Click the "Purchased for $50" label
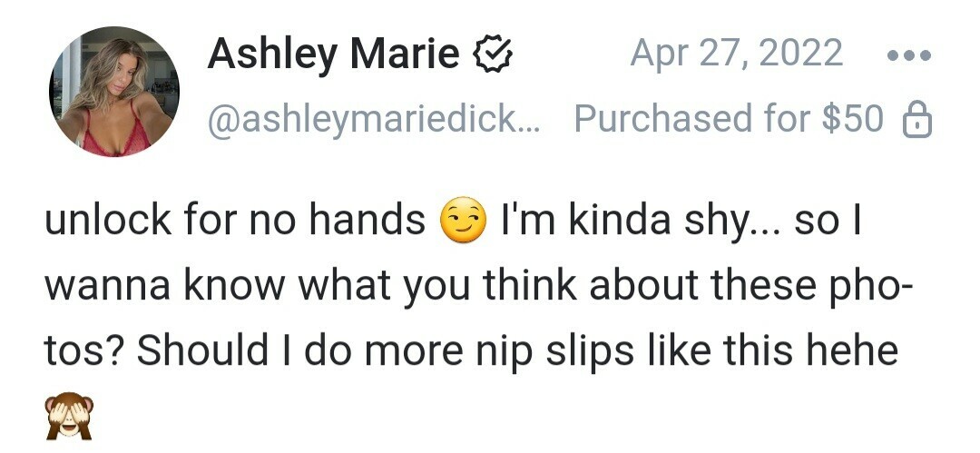 tap(729, 119)
